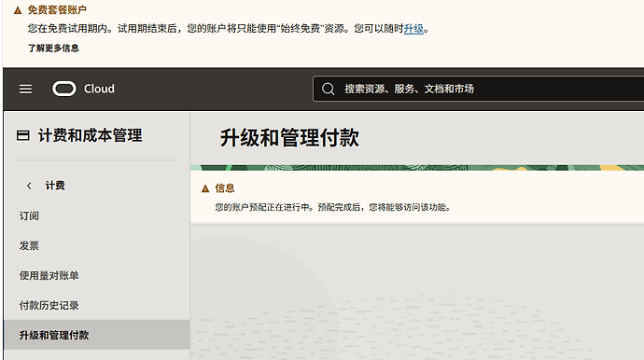Open 订阅 in the sidebar
The image size is (644, 360).
click(29, 216)
